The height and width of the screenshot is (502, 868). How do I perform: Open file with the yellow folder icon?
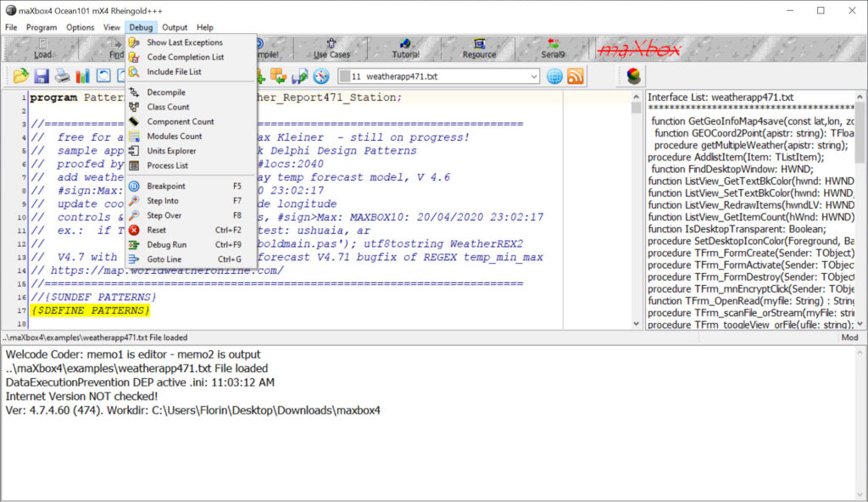[21, 76]
